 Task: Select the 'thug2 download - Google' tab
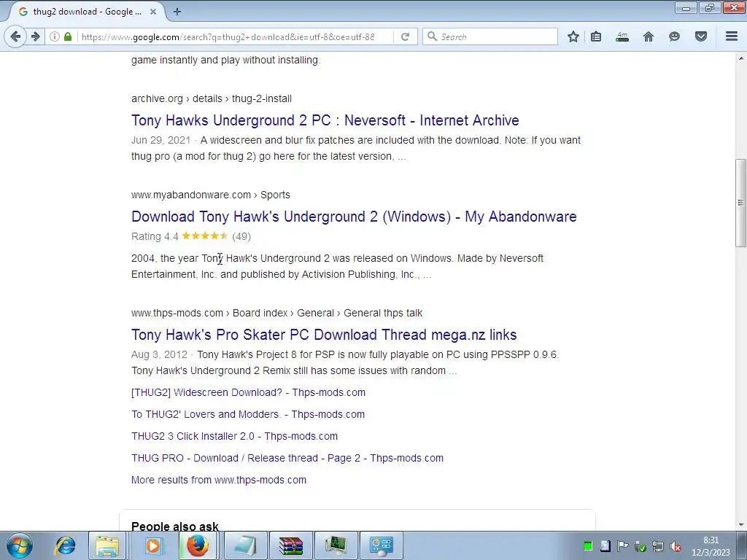(87, 12)
